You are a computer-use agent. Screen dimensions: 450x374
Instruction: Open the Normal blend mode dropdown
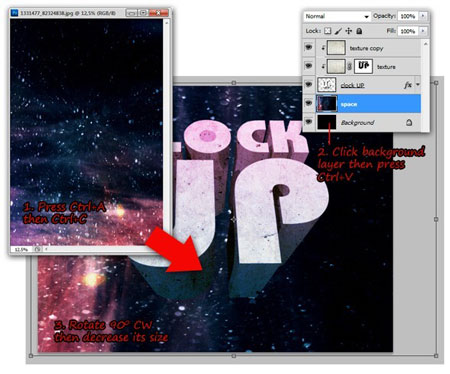[337, 16]
